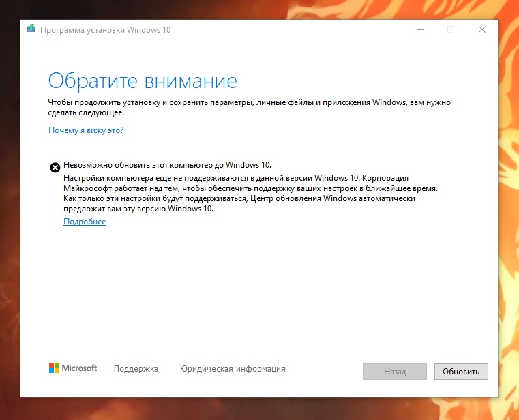Screen dimensions: 519x420
Task: Minimize the Windows 10 setup window
Action: pos(420,30)
